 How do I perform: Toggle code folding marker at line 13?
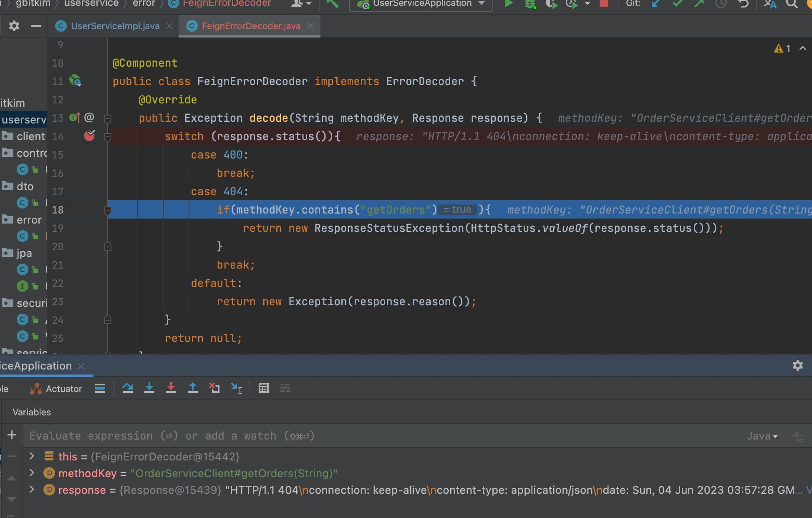click(x=107, y=118)
